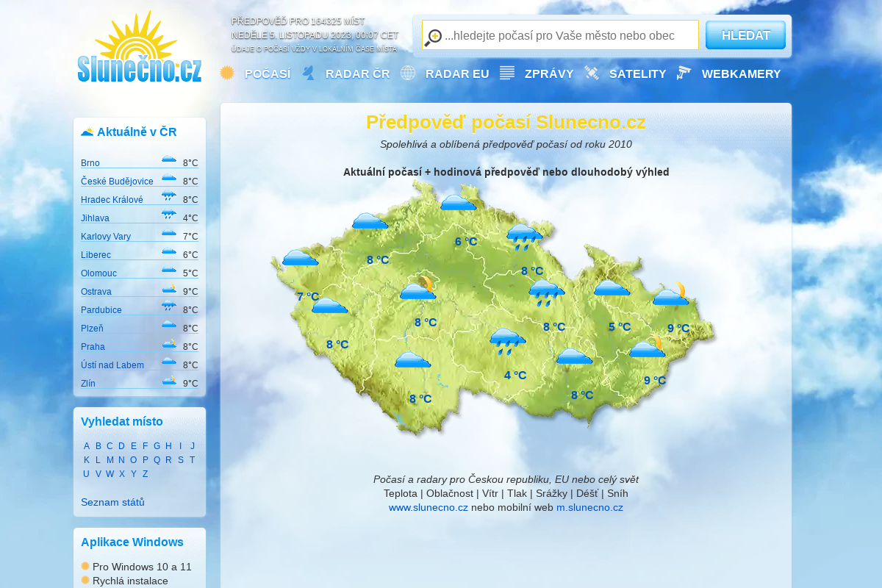Open the POČASÍ menu item

coord(268,73)
